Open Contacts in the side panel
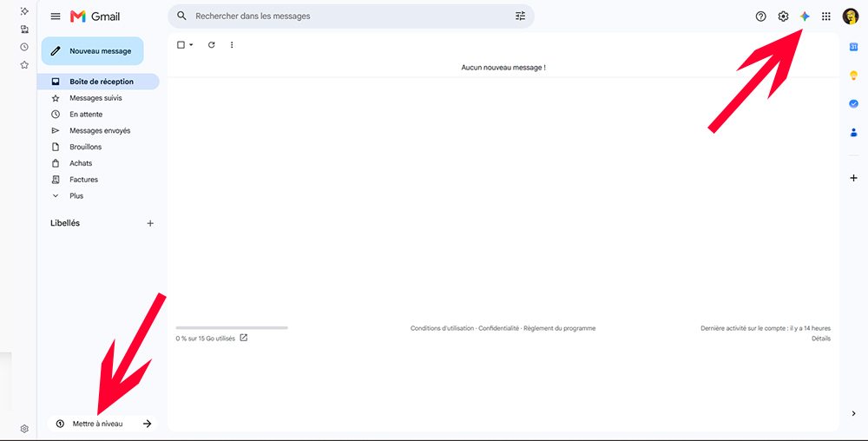The height and width of the screenshot is (441, 868). click(x=853, y=132)
